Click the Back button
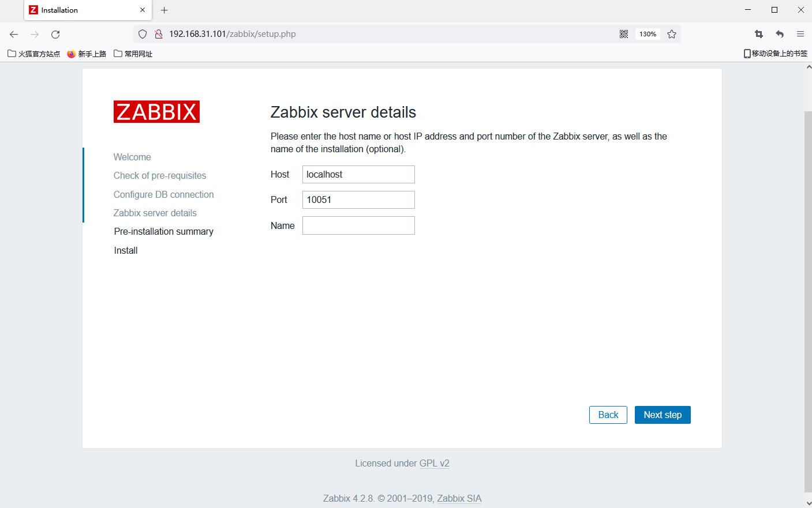Screen dimensions: 812x508 608,415
